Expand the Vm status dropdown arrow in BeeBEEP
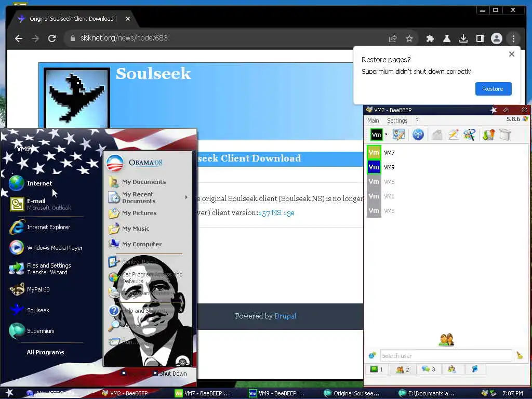532x399 pixels. point(386,135)
